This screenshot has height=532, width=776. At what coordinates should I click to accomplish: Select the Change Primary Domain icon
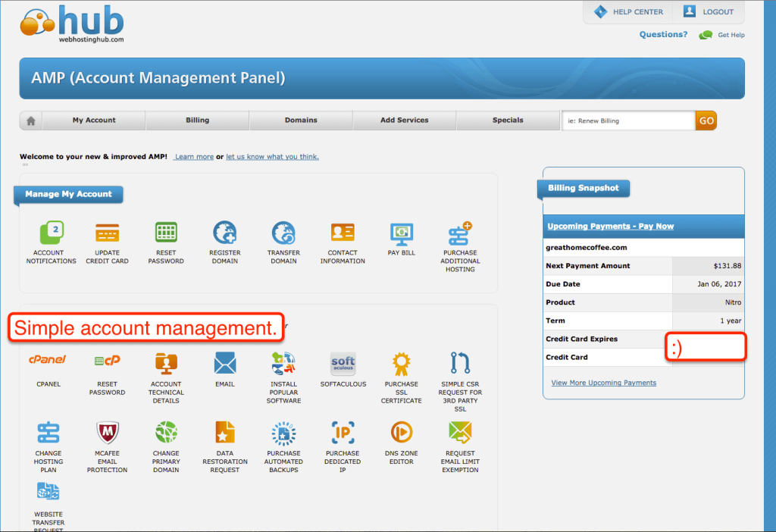pos(166,432)
